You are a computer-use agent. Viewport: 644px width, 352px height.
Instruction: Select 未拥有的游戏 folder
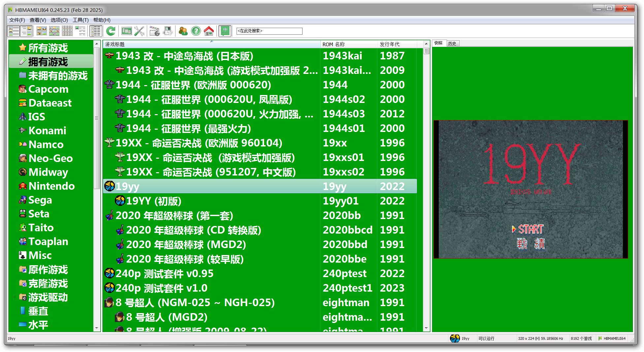58,76
